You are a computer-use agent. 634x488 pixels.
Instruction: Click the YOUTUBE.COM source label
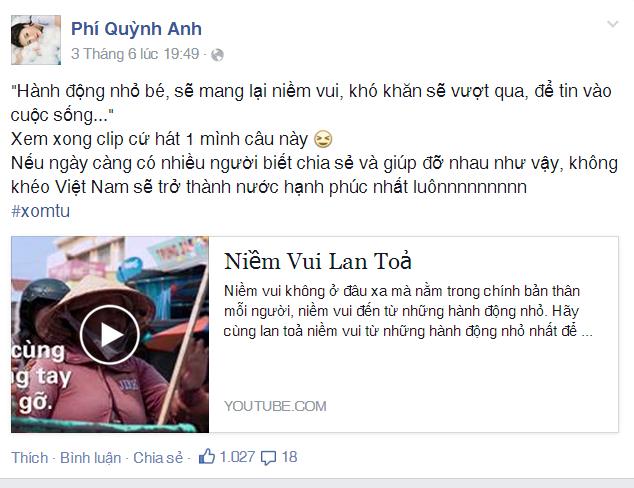point(275,406)
